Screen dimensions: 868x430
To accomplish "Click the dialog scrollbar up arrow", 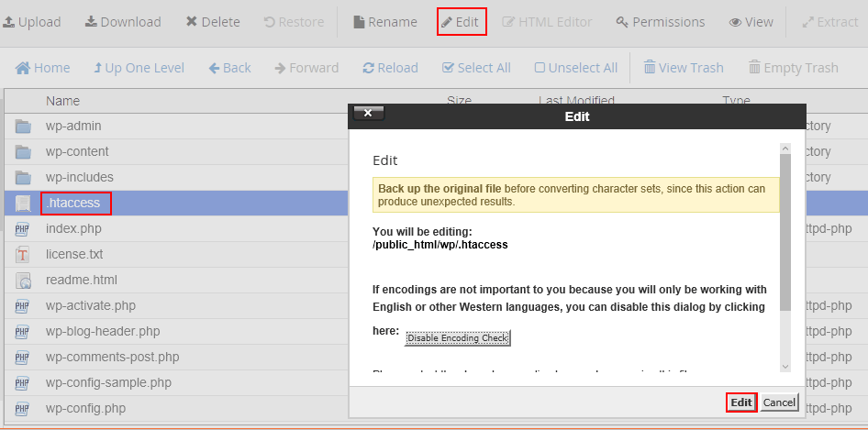I will pyautogui.click(x=785, y=149).
